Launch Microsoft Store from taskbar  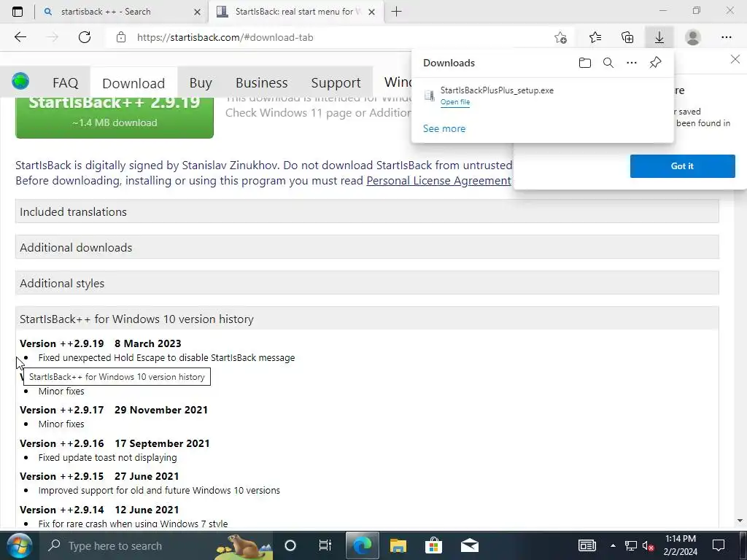pyautogui.click(x=433, y=545)
